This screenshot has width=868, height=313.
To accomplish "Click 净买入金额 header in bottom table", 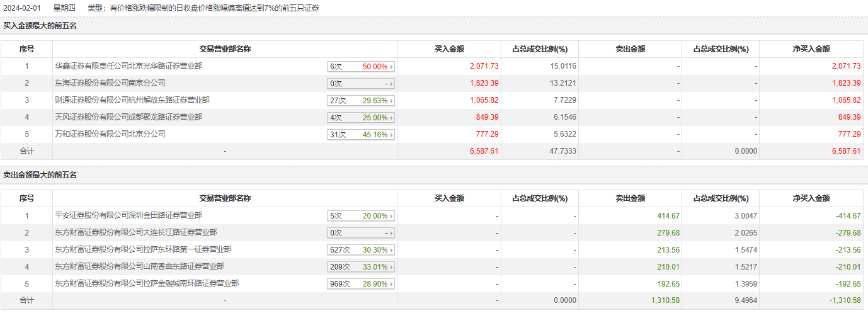I will click(x=811, y=198).
